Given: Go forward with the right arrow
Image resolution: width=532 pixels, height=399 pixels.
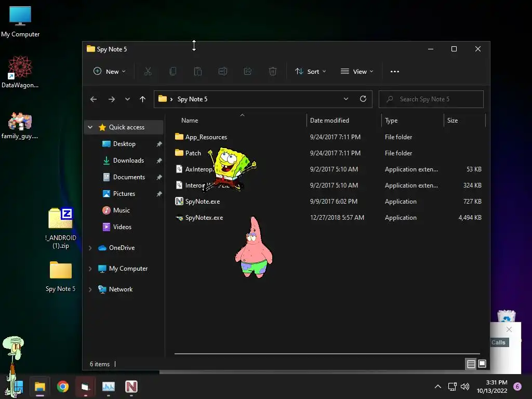Looking at the screenshot, I should tap(111, 99).
